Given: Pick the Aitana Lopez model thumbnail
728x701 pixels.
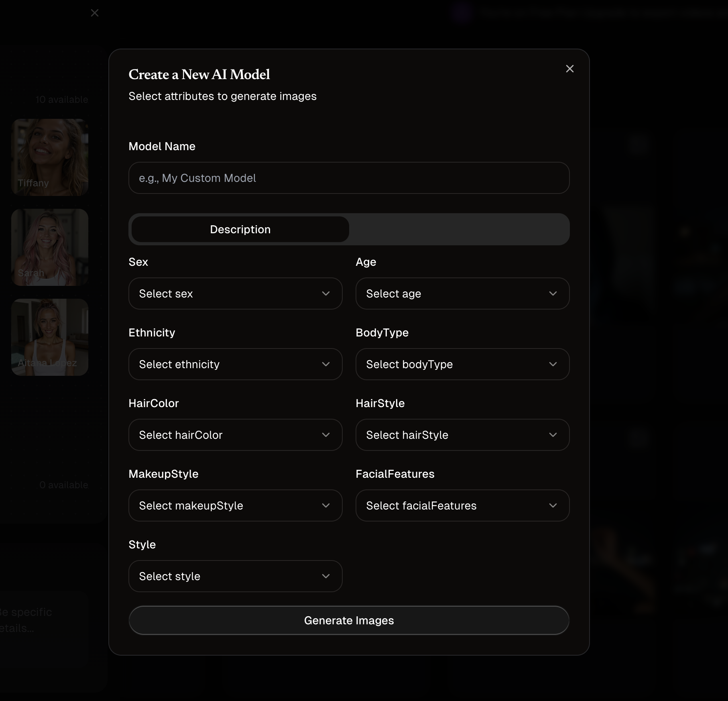Looking at the screenshot, I should click(50, 337).
